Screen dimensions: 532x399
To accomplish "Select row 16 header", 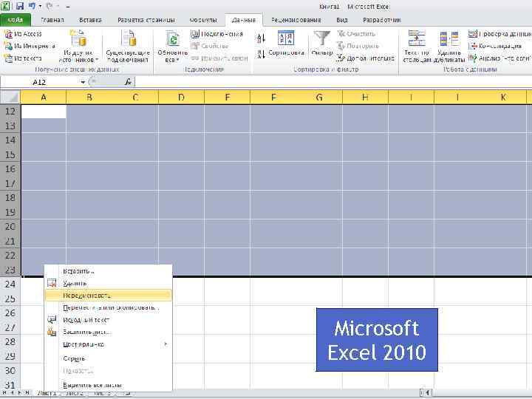I will [10, 168].
